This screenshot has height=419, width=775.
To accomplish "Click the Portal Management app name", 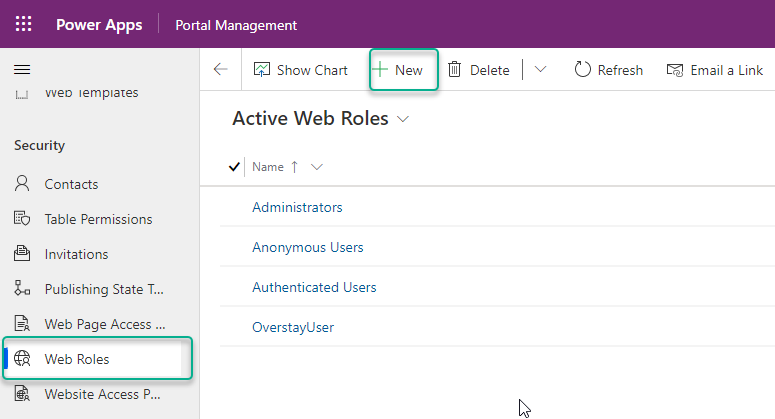I will (236, 25).
